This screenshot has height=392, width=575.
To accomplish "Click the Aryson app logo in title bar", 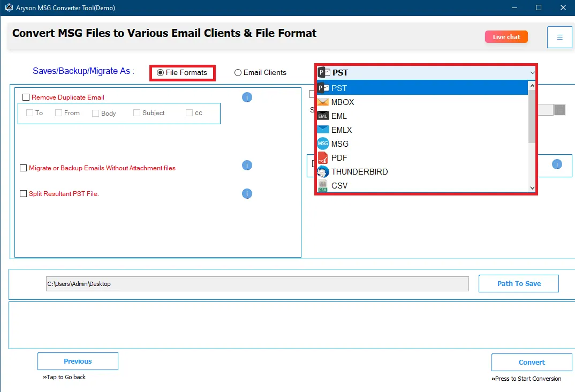I will coord(9,7).
